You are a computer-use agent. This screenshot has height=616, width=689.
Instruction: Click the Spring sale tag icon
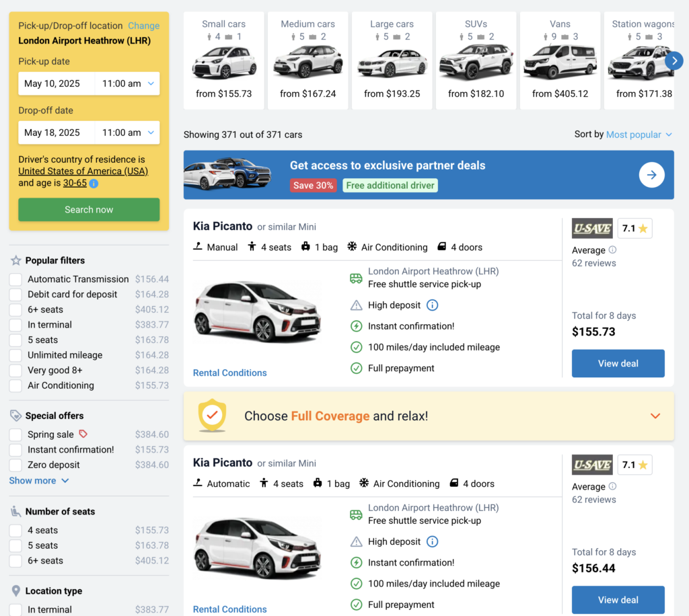tap(83, 434)
